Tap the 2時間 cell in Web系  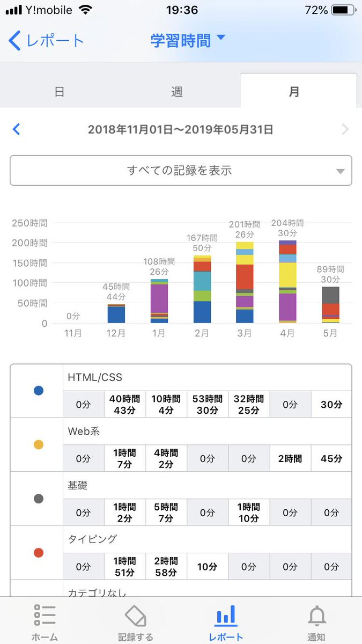(x=290, y=458)
